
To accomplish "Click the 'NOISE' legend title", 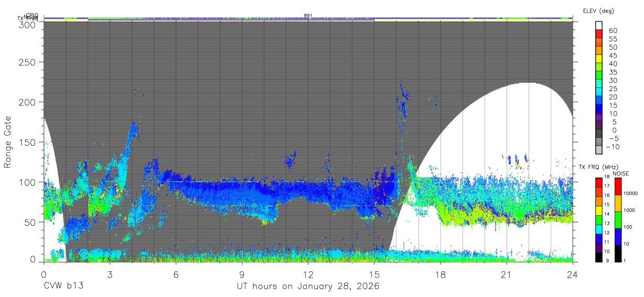I will click(621, 173).
